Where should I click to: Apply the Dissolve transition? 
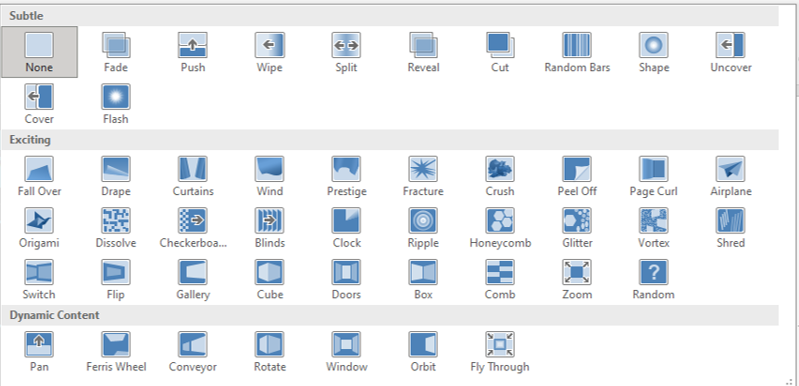(116, 227)
